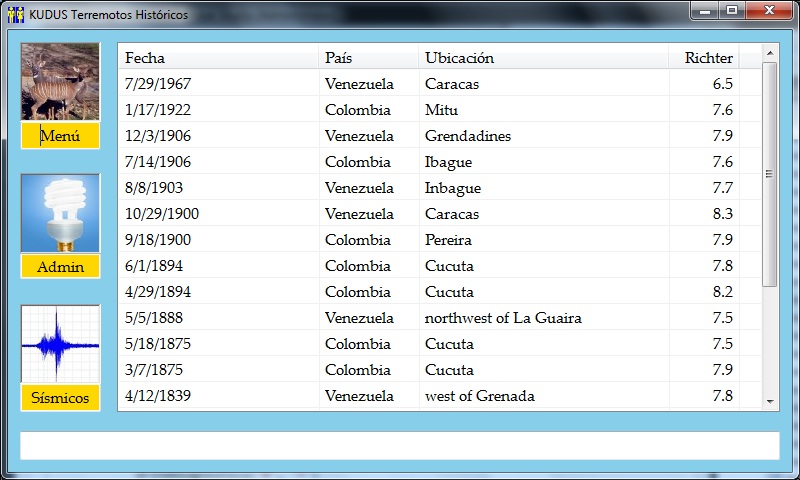Click the light bulb Admin icon

coord(60,213)
